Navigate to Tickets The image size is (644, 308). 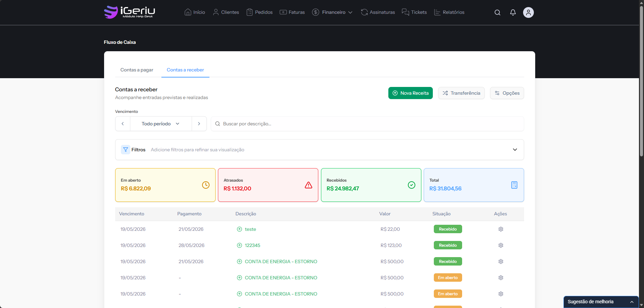click(x=414, y=12)
